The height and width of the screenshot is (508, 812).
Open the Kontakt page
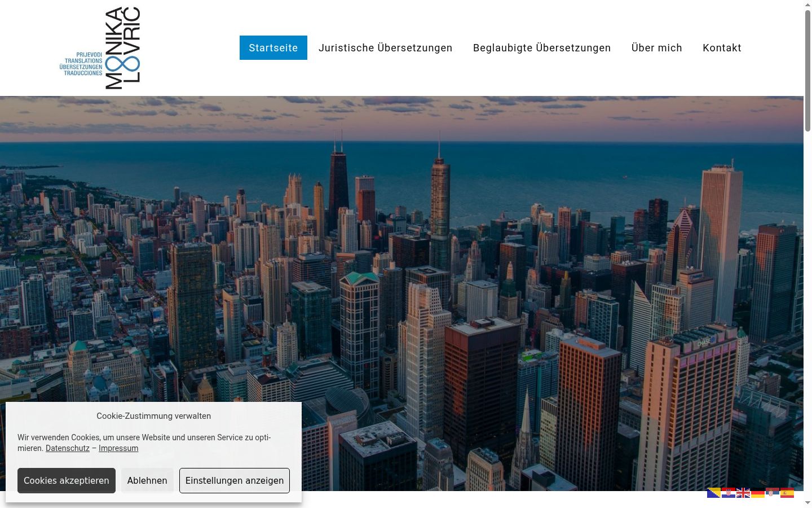coord(722,48)
